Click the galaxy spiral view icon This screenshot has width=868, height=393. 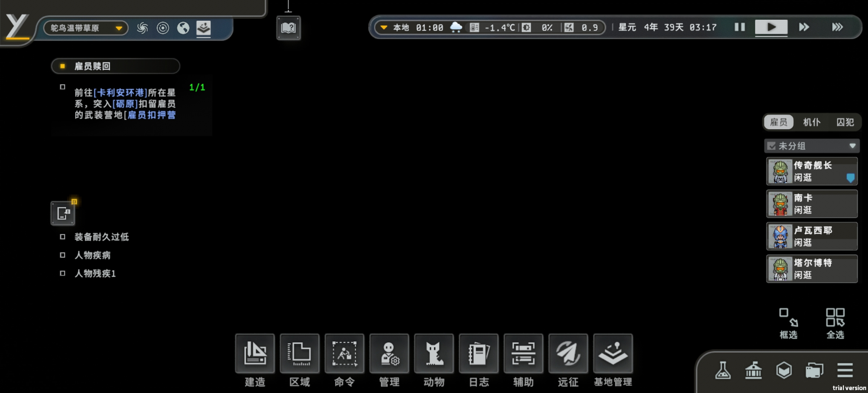142,28
